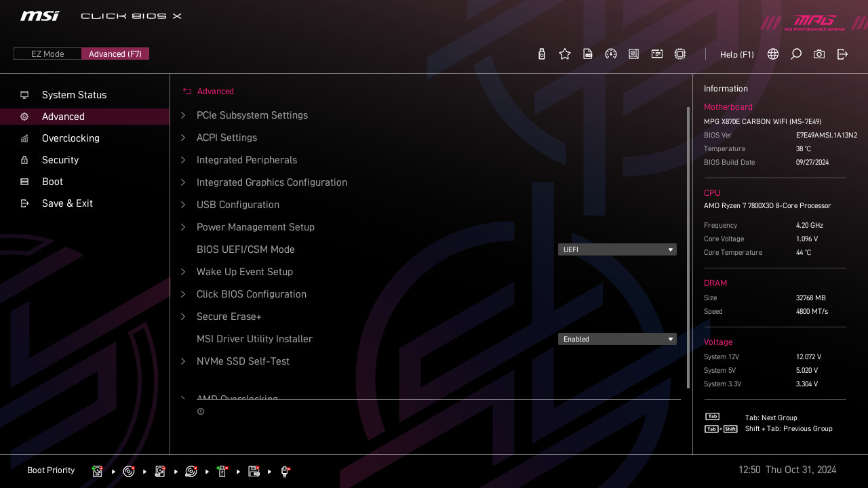This screenshot has width=868, height=488.
Task: Open Favorites with the star icon
Action: [x=565, y=54]
